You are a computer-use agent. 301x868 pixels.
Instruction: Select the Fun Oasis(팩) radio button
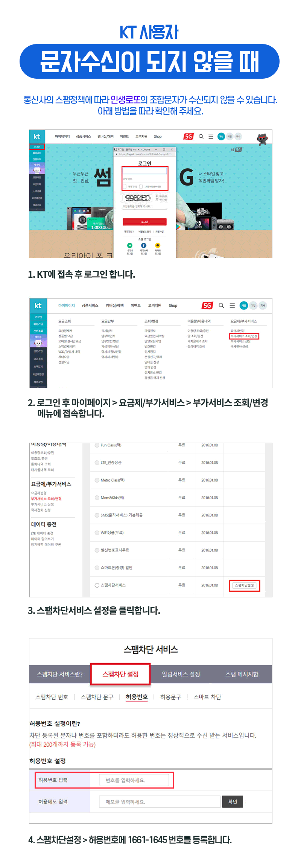97,445
